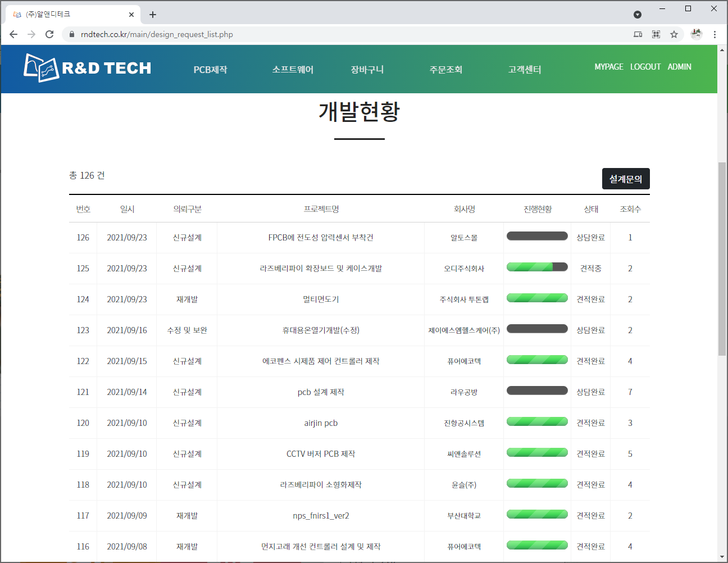Open a new tab with the plus icon
The width and height of the screenshot is (728, 563).
[x=153, y=15]
